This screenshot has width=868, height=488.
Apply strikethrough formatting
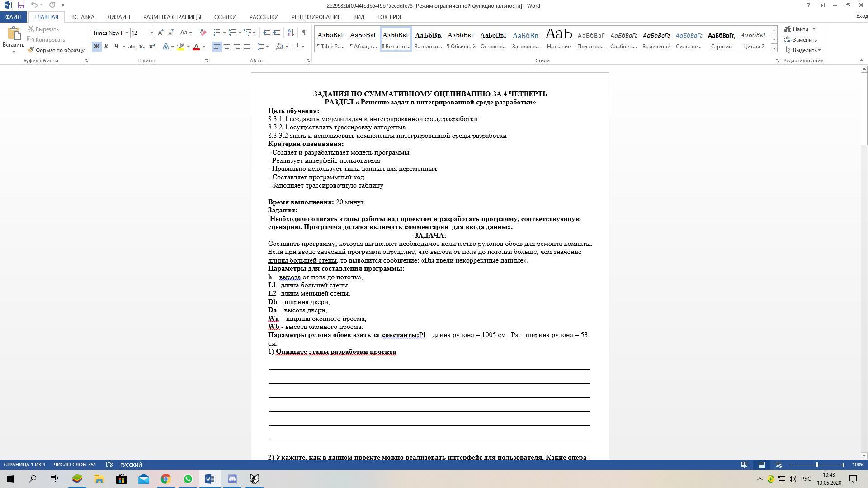coord(132,47)
